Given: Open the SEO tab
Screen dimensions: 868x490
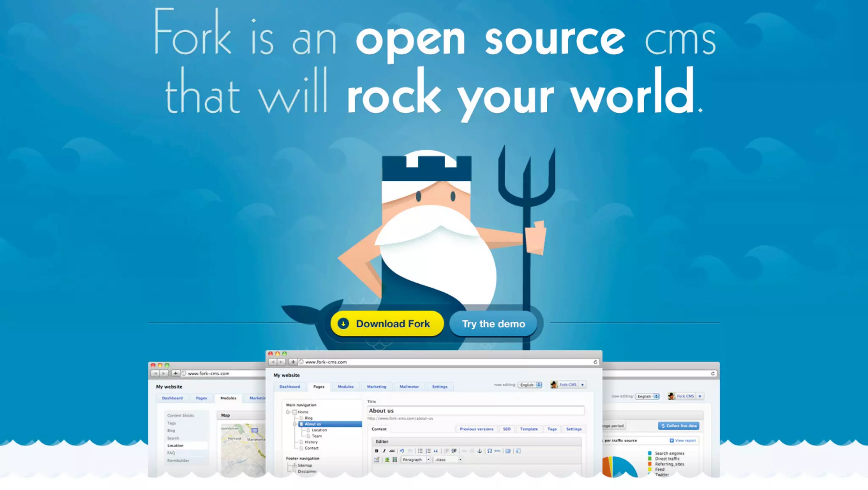Looking at the screenshot, I should coord(506,429).
